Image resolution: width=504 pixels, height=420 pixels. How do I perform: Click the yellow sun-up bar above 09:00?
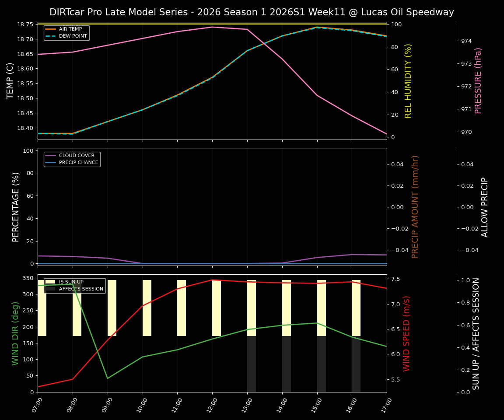(112, 306)
